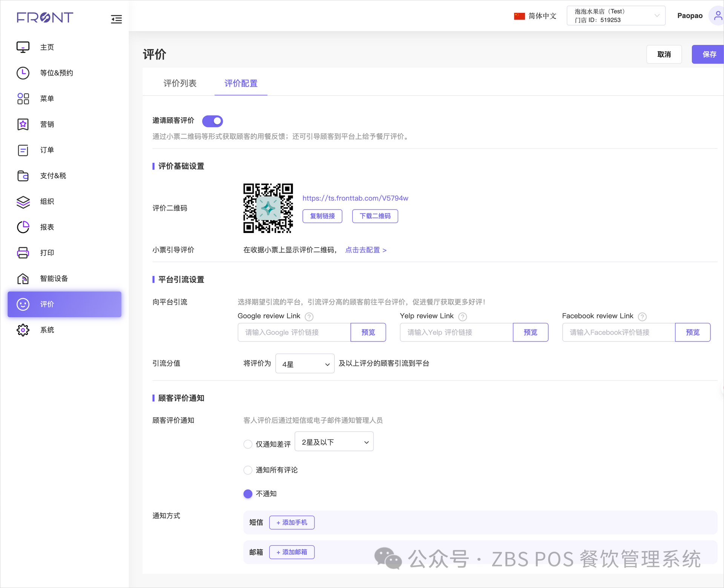Click the 系统 gear icon
The width and height of the screenshot is (724, 588).
point(23,330)
